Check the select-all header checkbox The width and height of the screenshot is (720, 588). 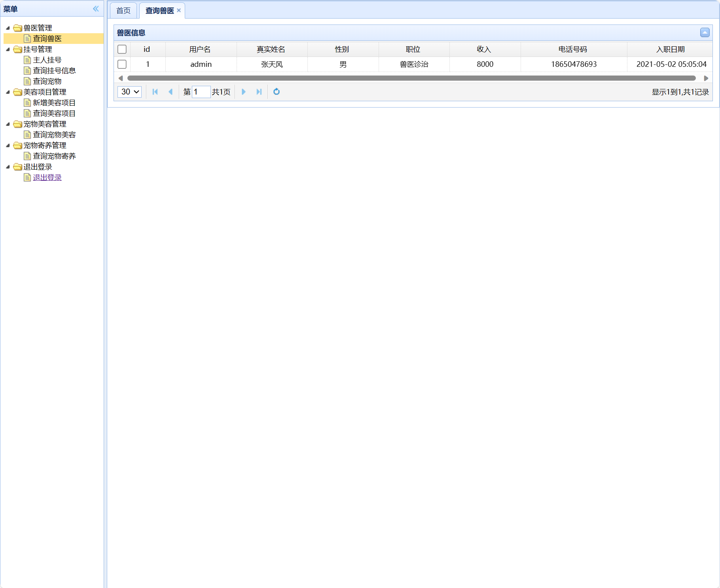coord(122,49)
